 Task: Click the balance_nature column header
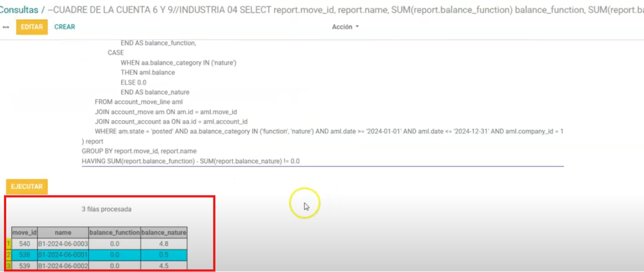point(163,232)
